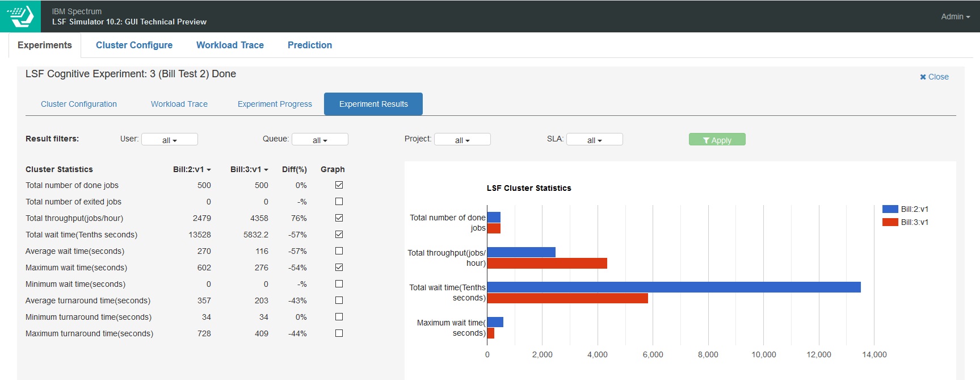
Task: Select the Cluster Configuration sub-tab
Action: pos(79,104)
